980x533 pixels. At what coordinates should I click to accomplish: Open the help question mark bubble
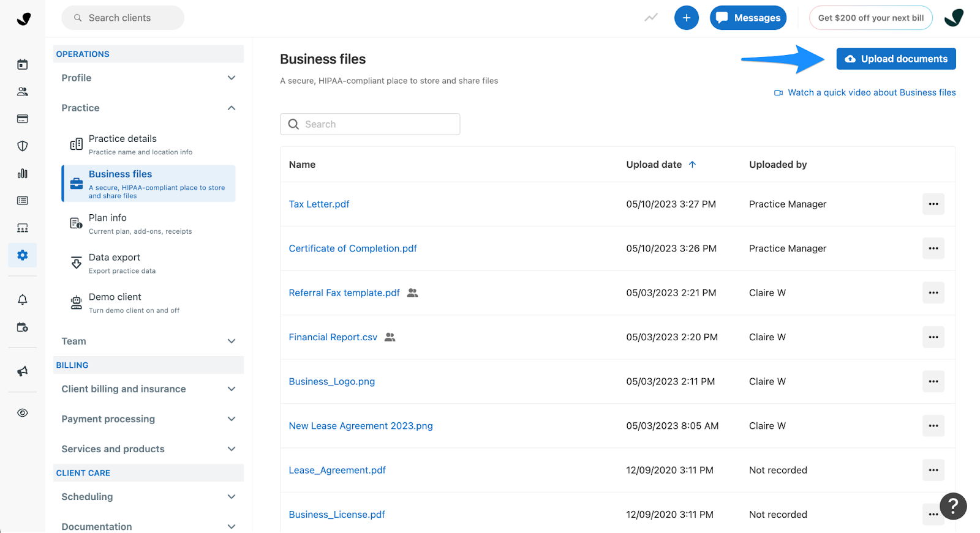(953, 506)
